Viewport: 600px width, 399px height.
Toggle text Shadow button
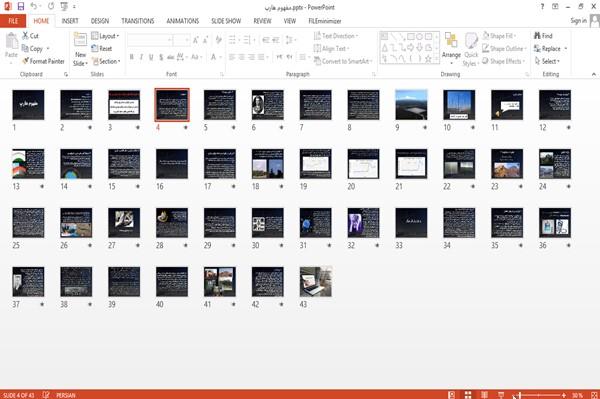coord(161,57)
